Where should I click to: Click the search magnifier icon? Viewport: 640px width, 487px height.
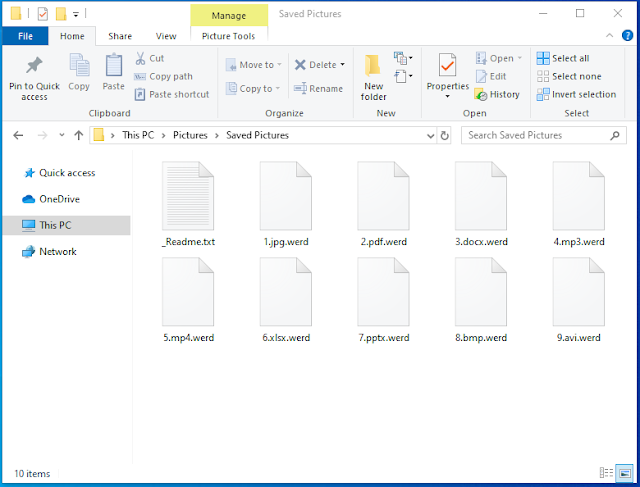615,135
